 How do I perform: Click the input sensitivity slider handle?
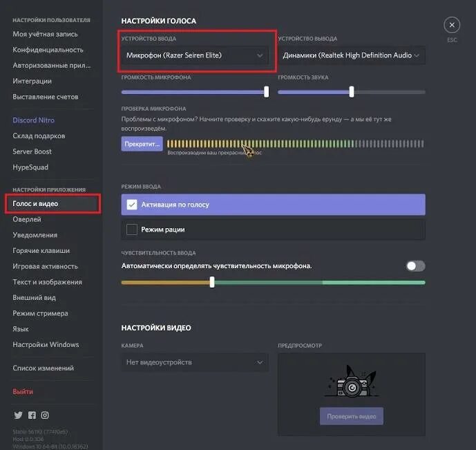[x=212, y=283]
